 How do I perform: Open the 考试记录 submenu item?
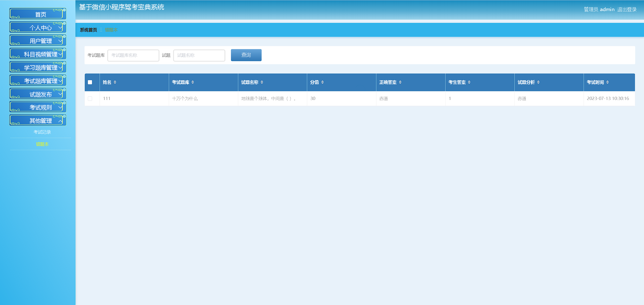(x=42, y=132)
